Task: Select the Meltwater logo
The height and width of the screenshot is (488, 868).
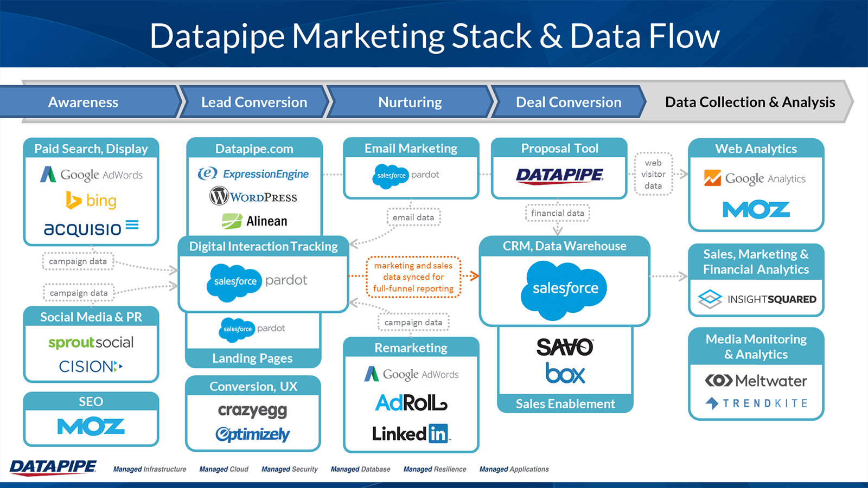Action: [x=756, y=381]
